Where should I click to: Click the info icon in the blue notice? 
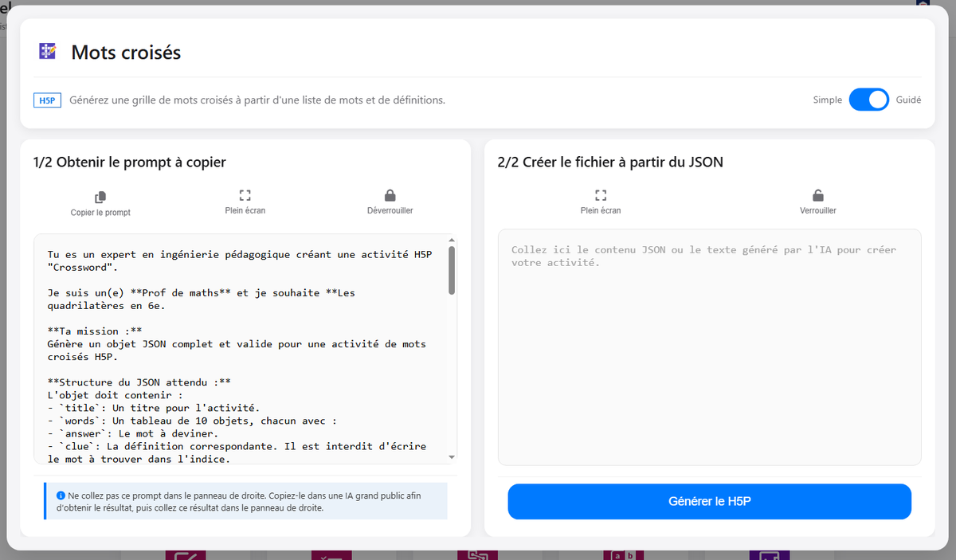click(61, 495)
